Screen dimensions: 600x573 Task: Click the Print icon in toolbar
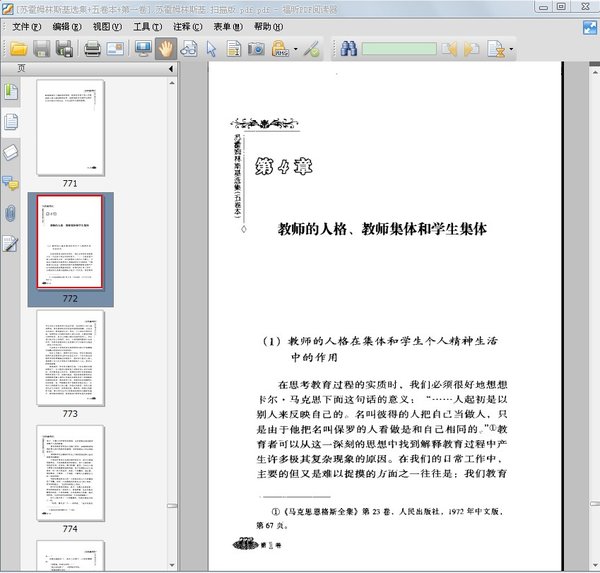coord(92,48)
